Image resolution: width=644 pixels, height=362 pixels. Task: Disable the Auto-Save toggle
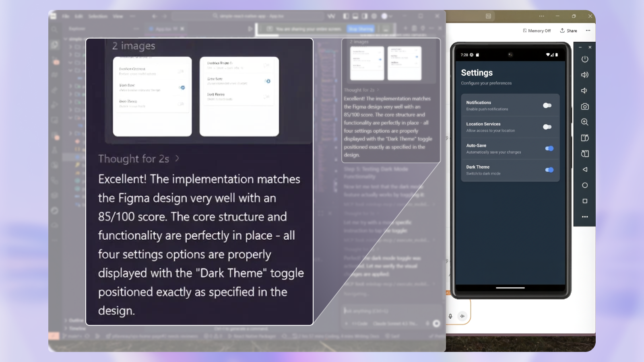[x=549, y=148]
